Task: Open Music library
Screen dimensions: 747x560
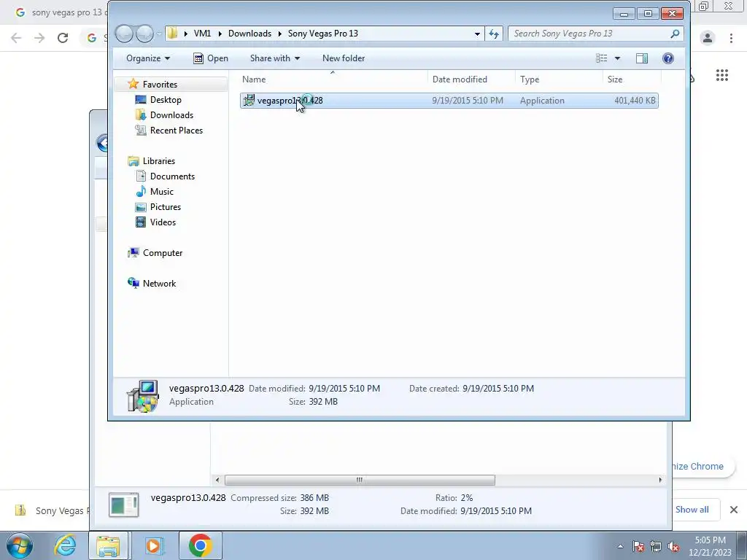Action: click(161, 192)
